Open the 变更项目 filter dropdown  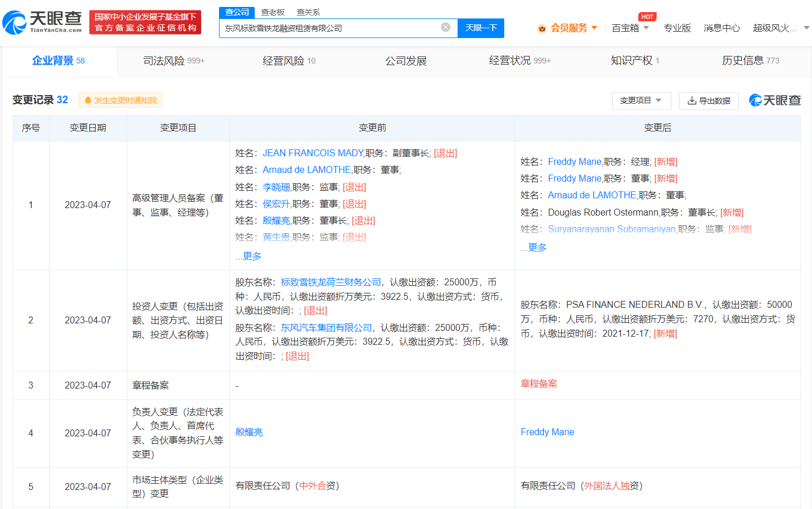641,101
